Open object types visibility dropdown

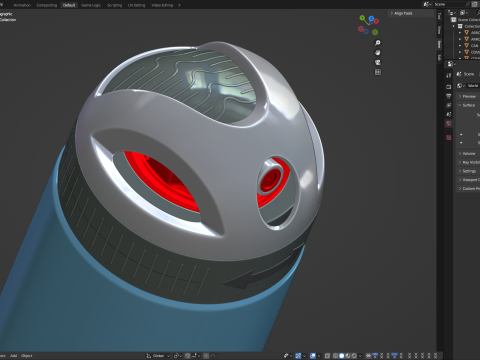(x=288, y=356)
